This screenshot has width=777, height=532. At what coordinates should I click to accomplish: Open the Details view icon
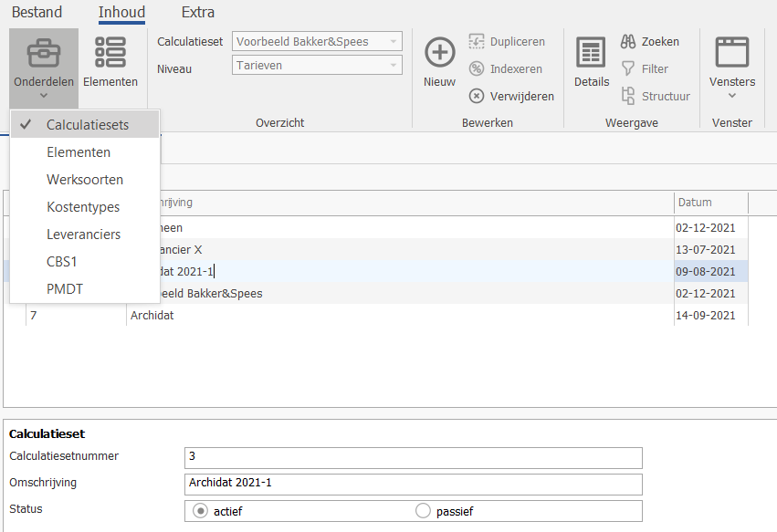point(591,52)
